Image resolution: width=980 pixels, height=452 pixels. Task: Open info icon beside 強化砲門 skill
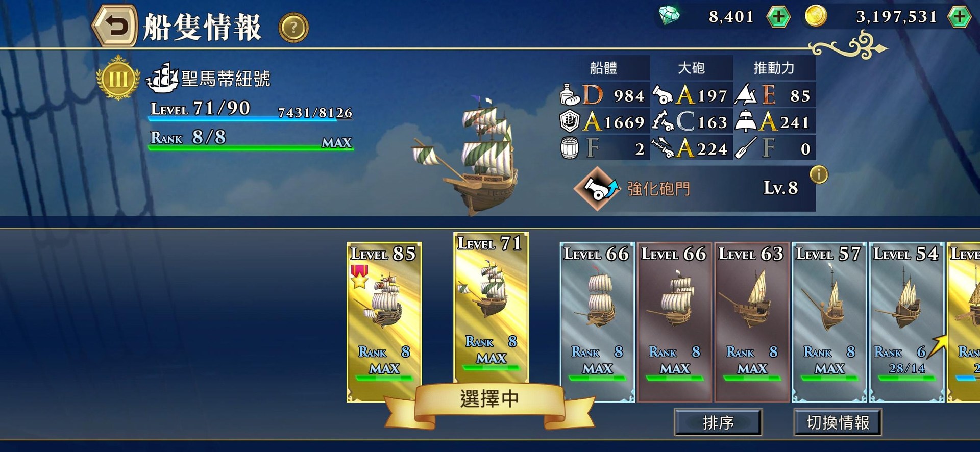point(819,175)
